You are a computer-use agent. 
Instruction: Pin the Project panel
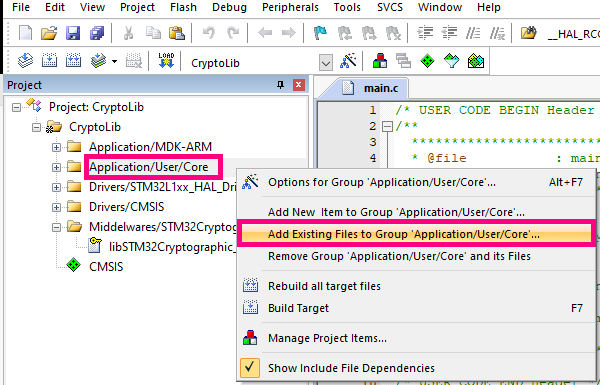[x=280, y=85]
